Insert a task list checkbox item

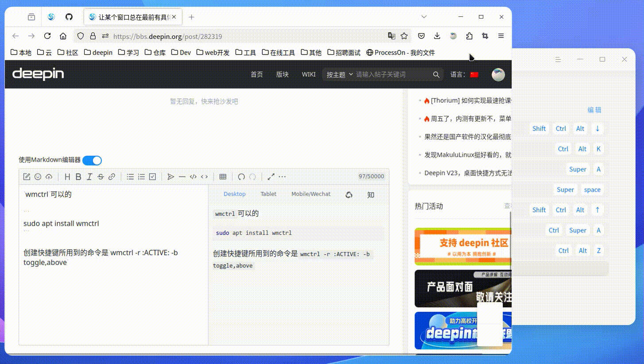[x=152, y=177]
